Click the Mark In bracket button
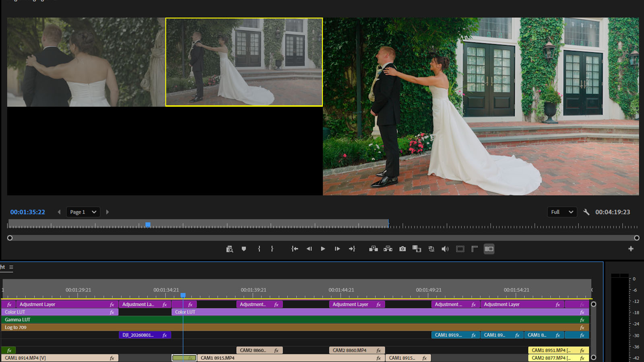Screen dimensions: 644x362 pyautogui.click(x=259, y=249)
